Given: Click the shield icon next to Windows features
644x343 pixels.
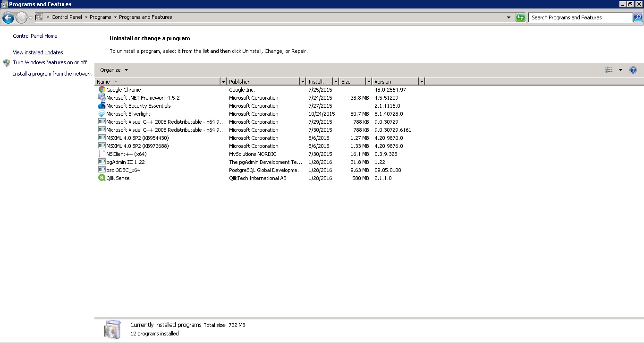Looking at the screenshot, I should [x=7, y=62].
